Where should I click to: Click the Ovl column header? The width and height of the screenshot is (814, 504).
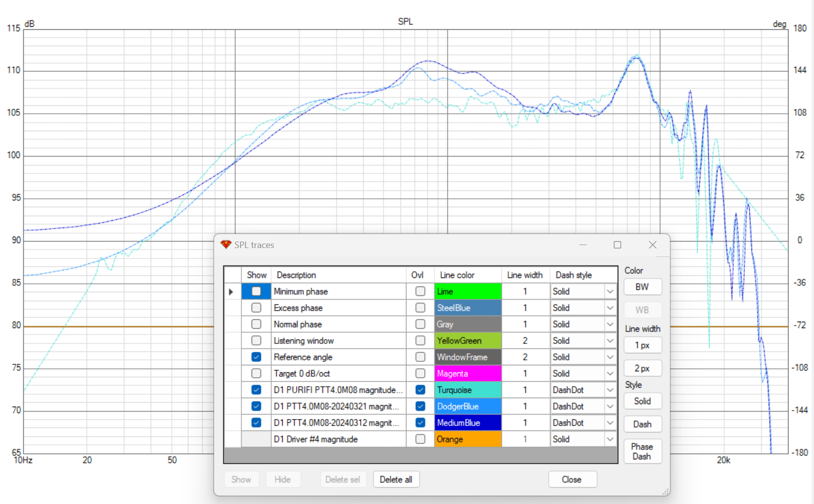420,275
